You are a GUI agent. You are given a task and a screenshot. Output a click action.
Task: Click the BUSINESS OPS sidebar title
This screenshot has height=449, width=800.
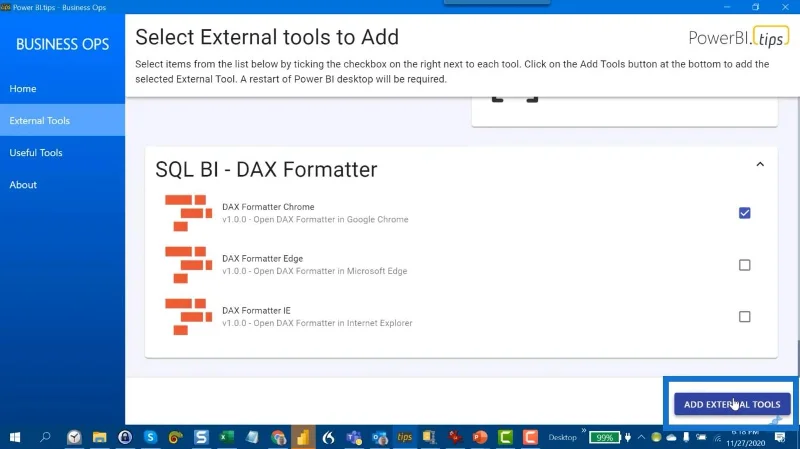(x=62, y=44)
